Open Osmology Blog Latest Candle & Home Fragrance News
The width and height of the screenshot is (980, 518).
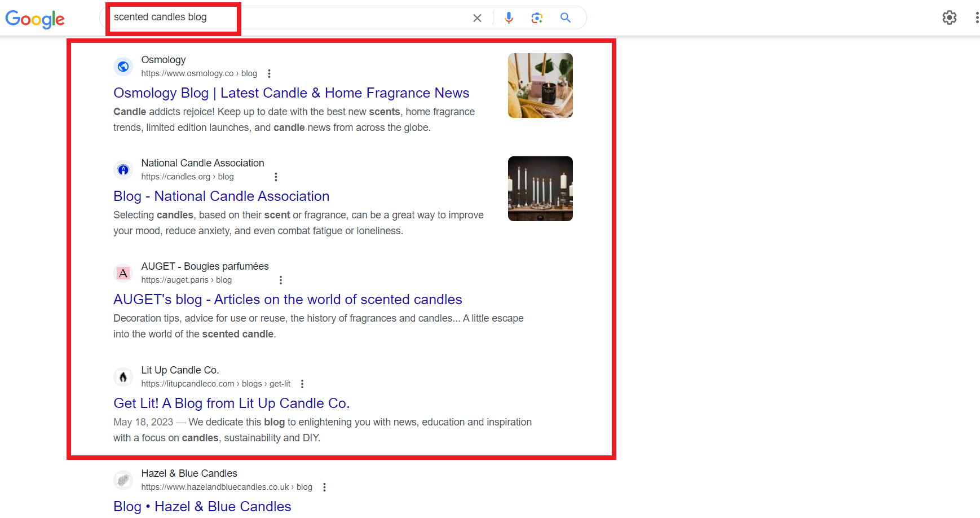(x=292, y=93)
